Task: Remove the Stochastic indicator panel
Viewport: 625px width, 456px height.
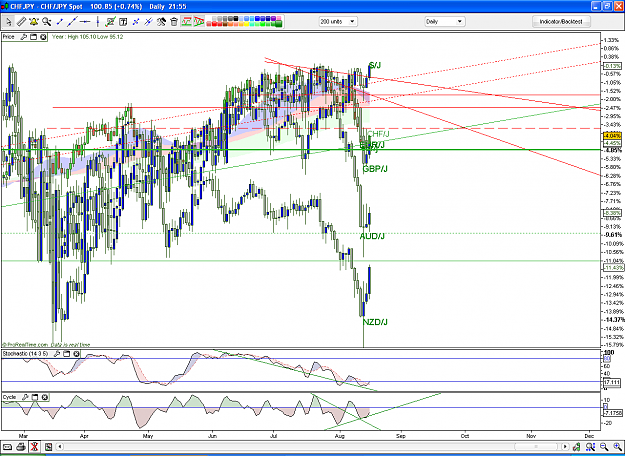Action: pyautogui.click(x=76, y=354)
